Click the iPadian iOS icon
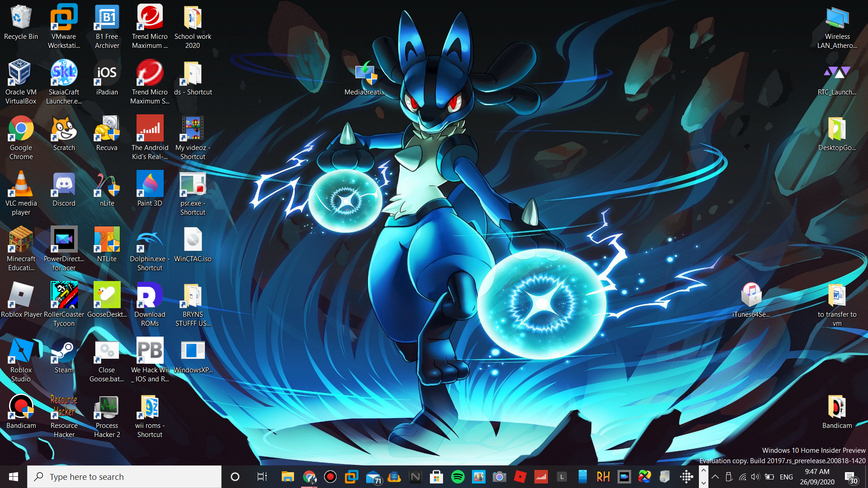The height and width of the screenshot is (488, 868). [x=107, y=77]
